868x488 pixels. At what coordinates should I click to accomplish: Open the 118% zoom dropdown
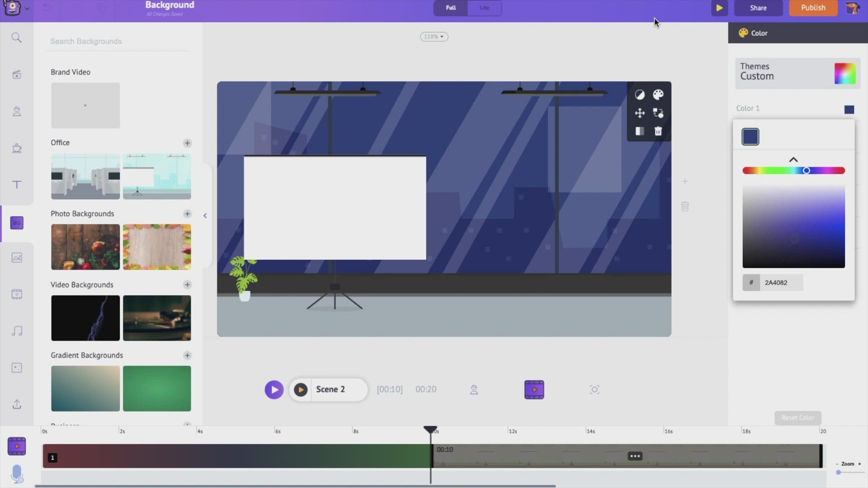pyautogui.click(x=434, y=37)
